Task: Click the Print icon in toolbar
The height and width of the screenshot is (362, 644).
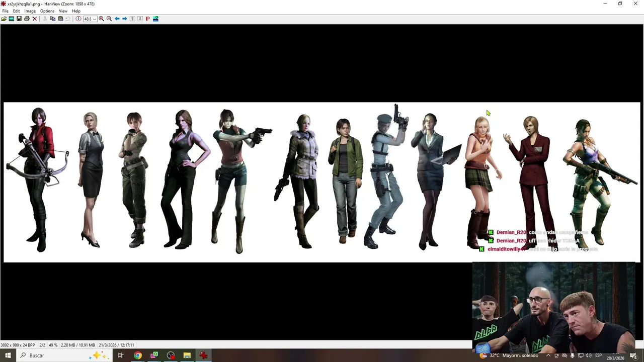Action: [x=27, y=19]
